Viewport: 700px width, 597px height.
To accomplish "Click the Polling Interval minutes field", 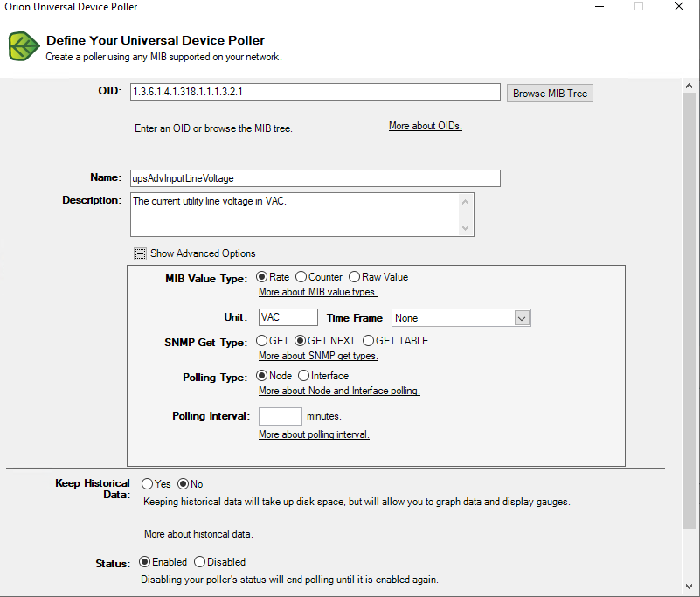I will pyautogui.click(x=280, y=416).
